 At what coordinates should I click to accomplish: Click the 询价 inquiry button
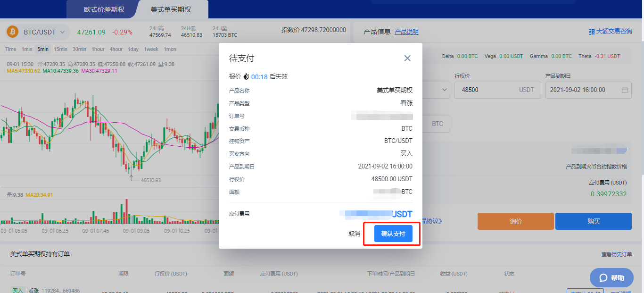coord(516,221)
